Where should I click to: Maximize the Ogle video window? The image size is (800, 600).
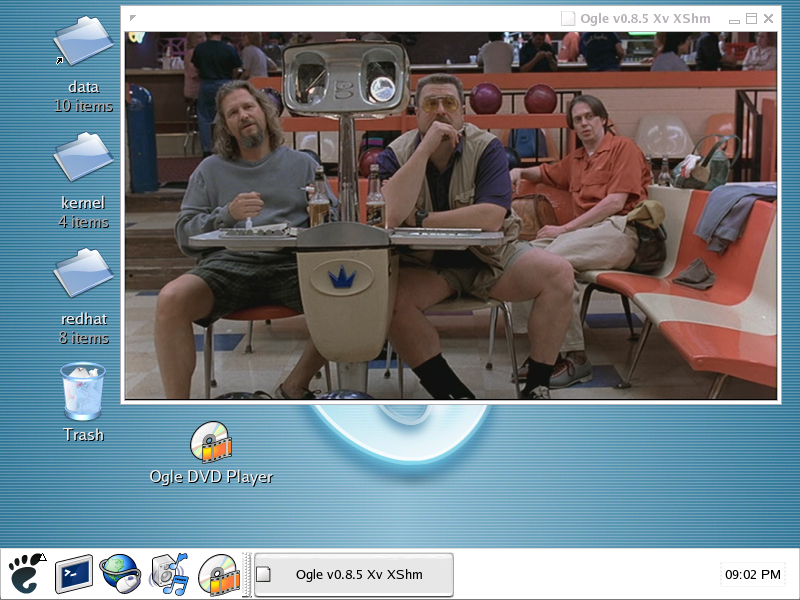click(751, 19)
